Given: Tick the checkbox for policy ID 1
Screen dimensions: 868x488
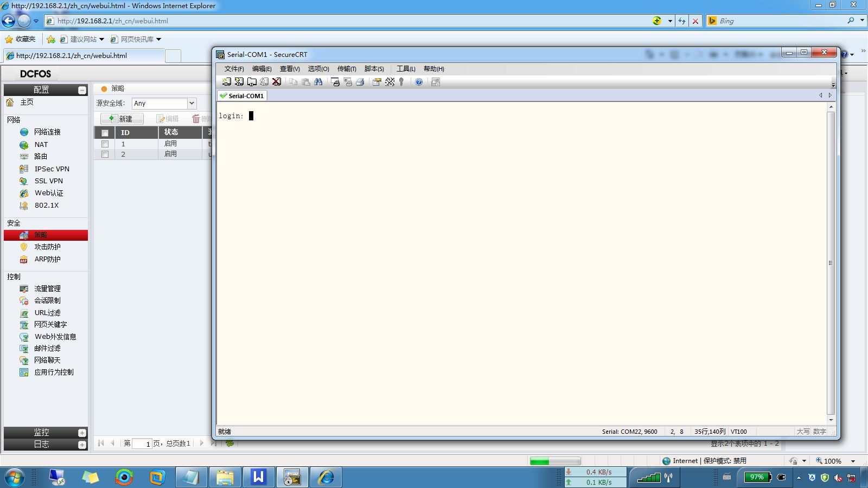Looking at the screenshot, I should 105,144.
